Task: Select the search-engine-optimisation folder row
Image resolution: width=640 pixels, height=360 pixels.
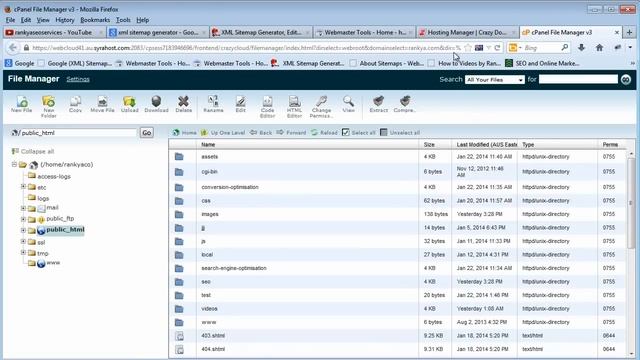Action: [x=396, y=268]
